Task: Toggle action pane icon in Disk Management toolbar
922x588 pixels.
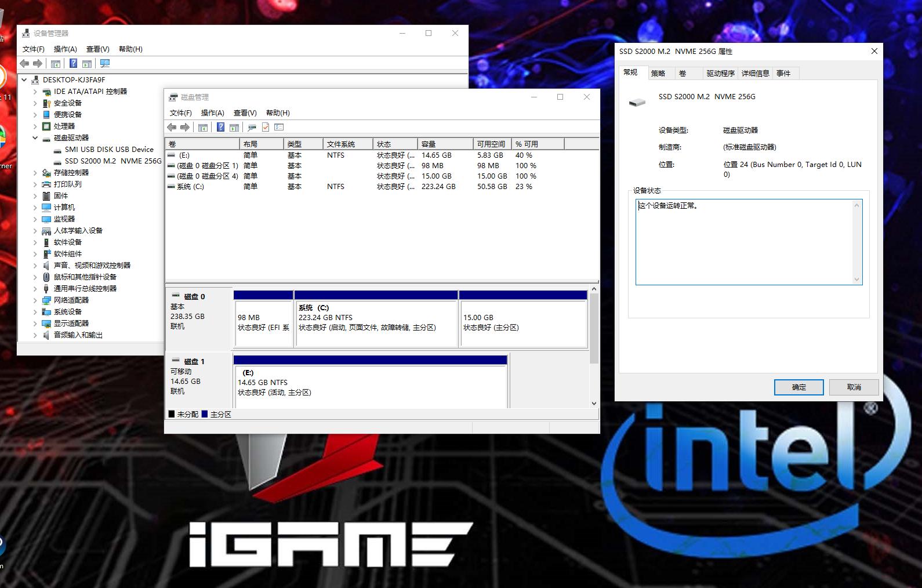Action: coord(234,127)
